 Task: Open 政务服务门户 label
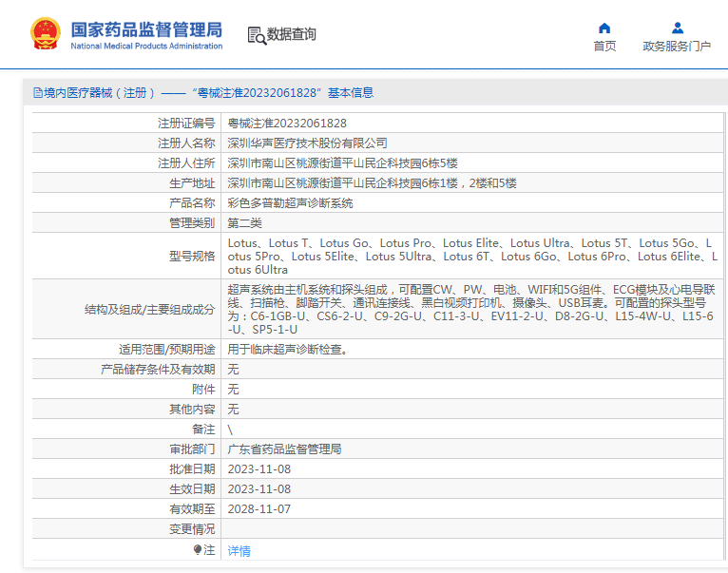click(677, 46)
